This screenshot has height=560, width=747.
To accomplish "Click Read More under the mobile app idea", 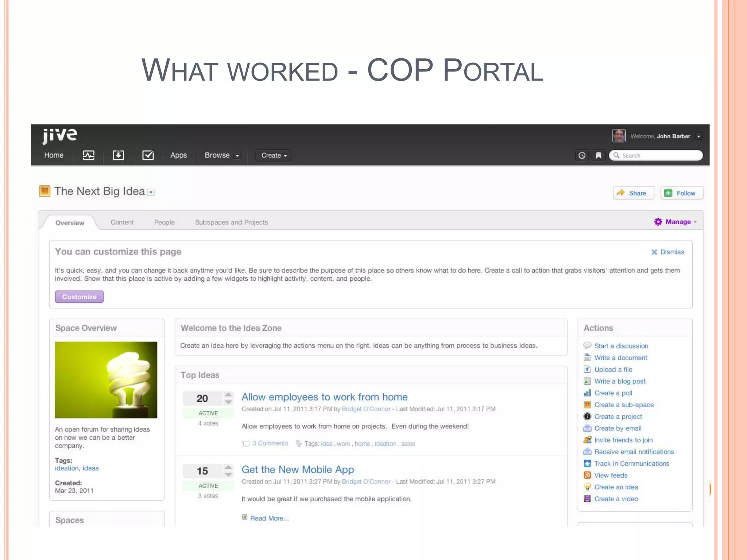I will coord(269,518).
